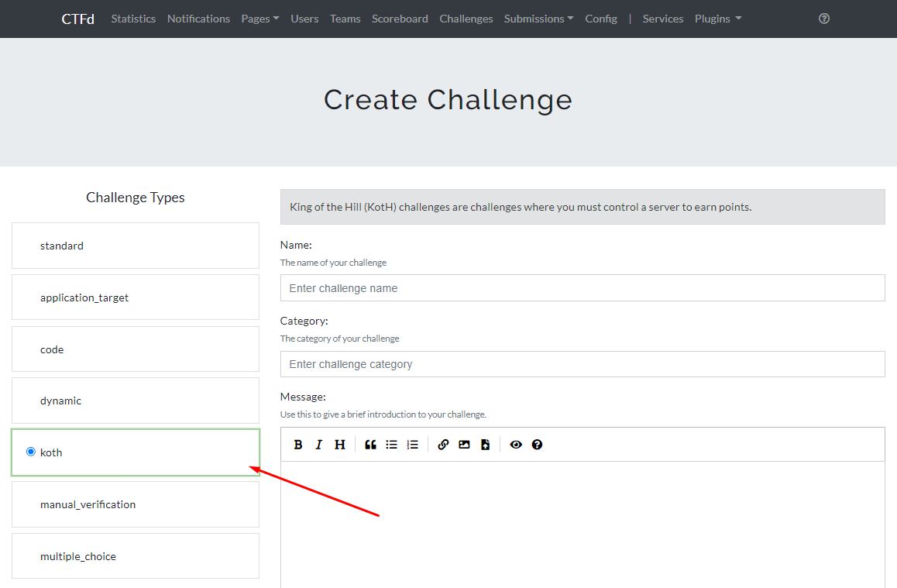Viewport: 897px width, 588px height.
Task: Create a numbered list
Action: pyautogui.click(x=412, y=445)
